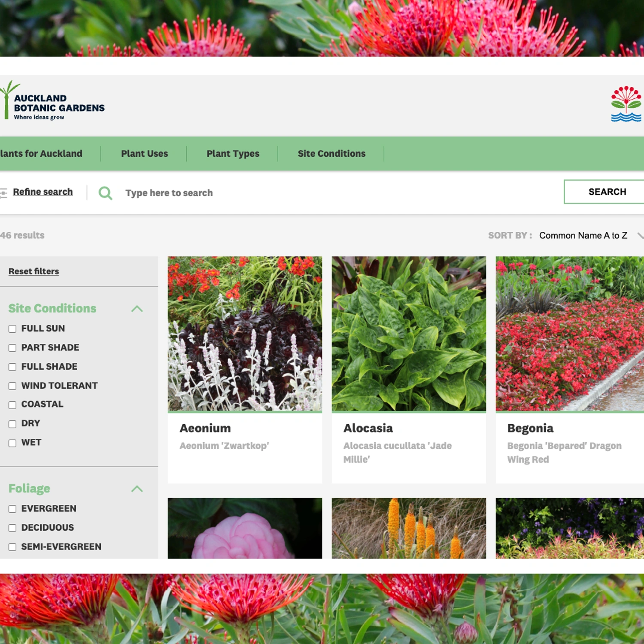Collapse the Foliage filter section
The height and width of the screenshot is (644, 644).
[x=137, y=489]
